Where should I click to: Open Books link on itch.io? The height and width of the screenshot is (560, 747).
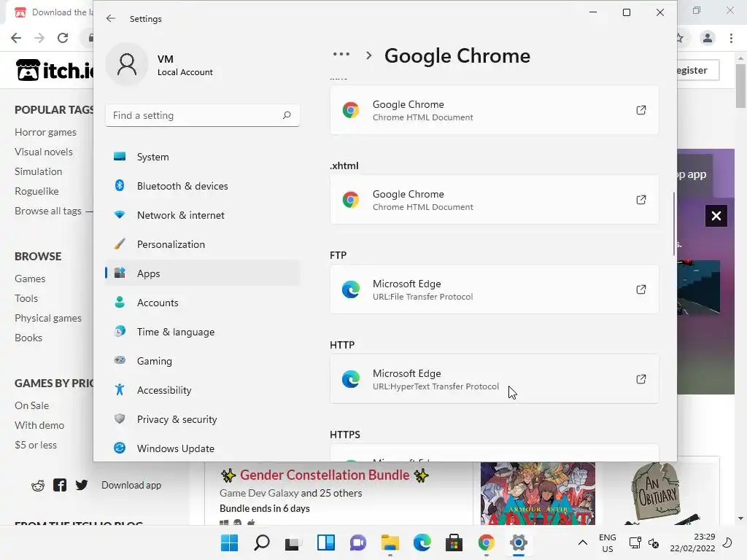[28, 338]
